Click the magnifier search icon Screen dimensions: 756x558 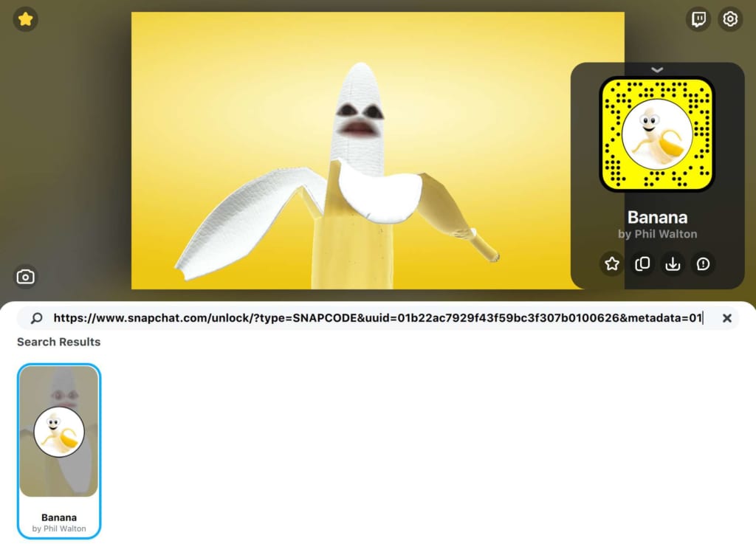pyautogui.click(x=36, y=318)
